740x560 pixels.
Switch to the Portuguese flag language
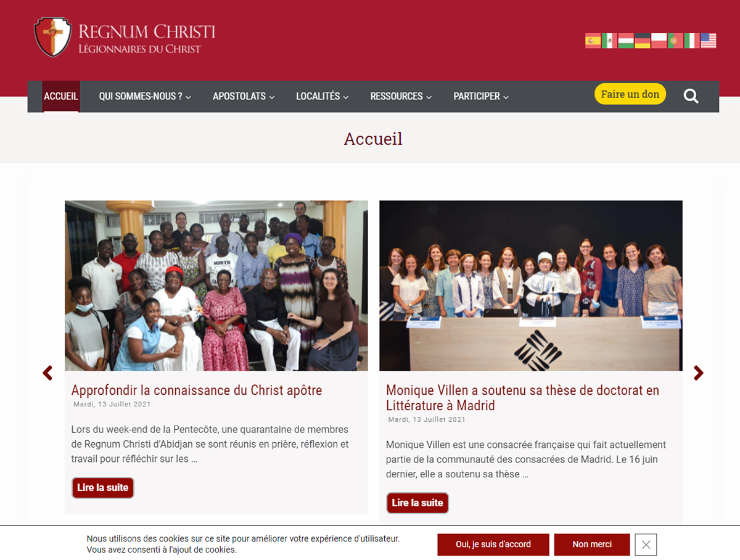click(x=675, y=41)
